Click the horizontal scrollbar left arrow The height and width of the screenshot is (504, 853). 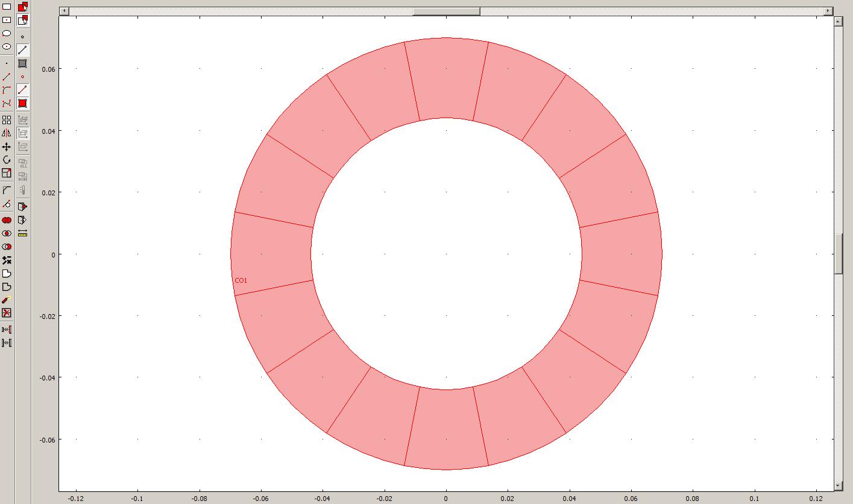click(65, 11)
